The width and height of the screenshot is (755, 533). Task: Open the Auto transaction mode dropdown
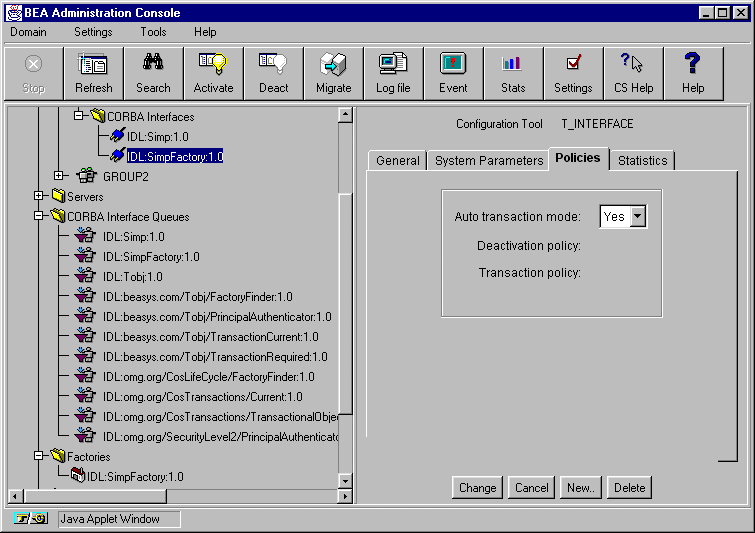[638, 216]
